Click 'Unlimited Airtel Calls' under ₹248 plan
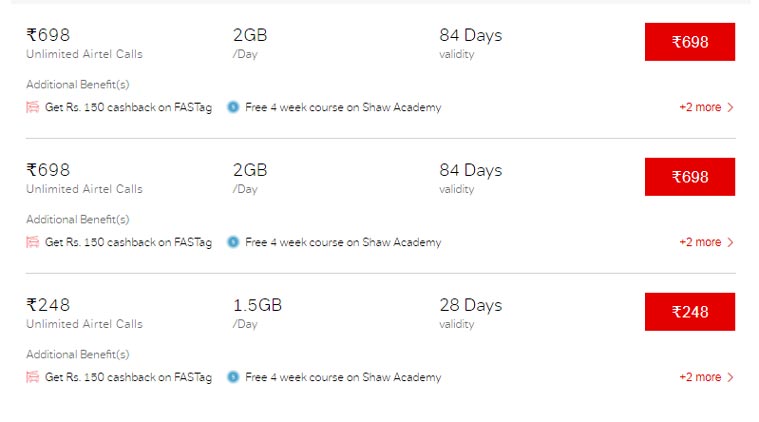 [84, 324]
